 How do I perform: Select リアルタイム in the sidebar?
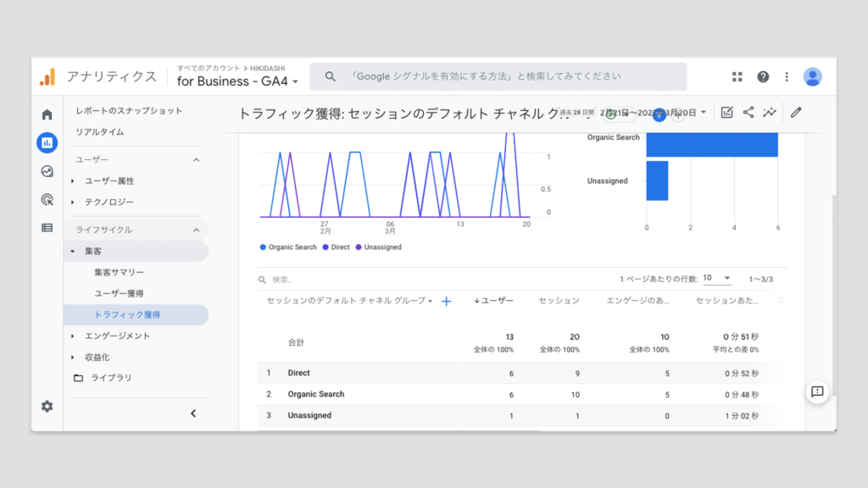100,132
